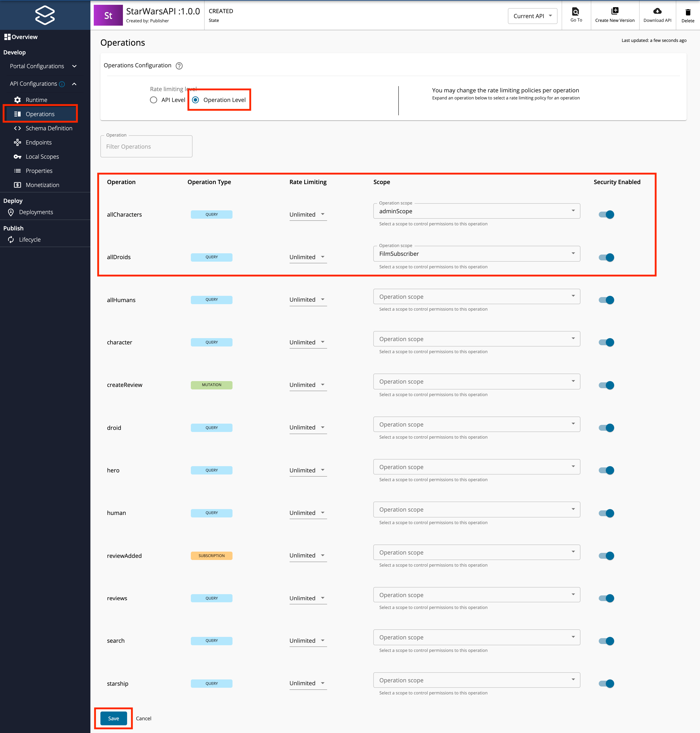Click the WSO2 logo in sidebar header
The width and height of the screenshot is (700, 733).
[x=45, y=15]
